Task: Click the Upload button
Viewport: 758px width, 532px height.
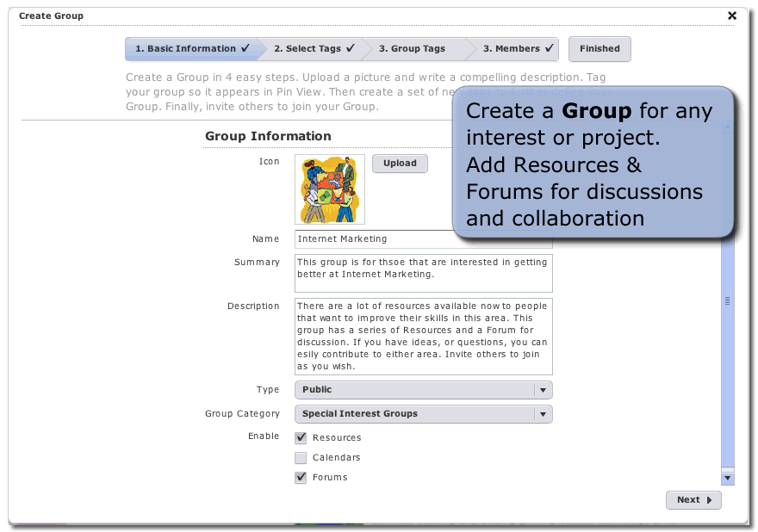Action: 400,164
